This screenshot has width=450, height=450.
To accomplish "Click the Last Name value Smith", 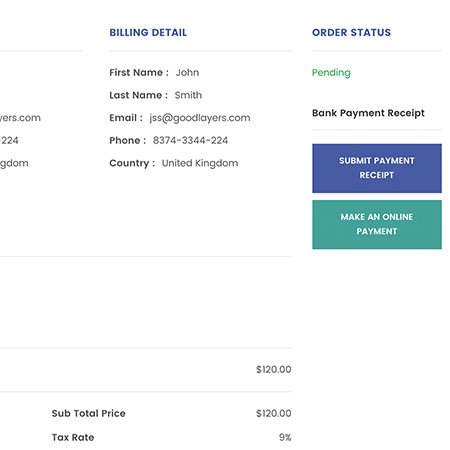I will click(188, 95).
